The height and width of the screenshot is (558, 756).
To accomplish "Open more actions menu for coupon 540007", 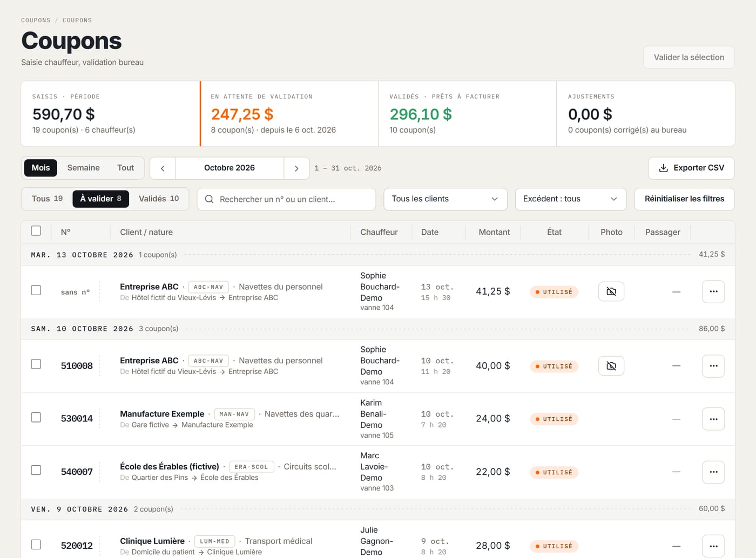I will point(713,472).
